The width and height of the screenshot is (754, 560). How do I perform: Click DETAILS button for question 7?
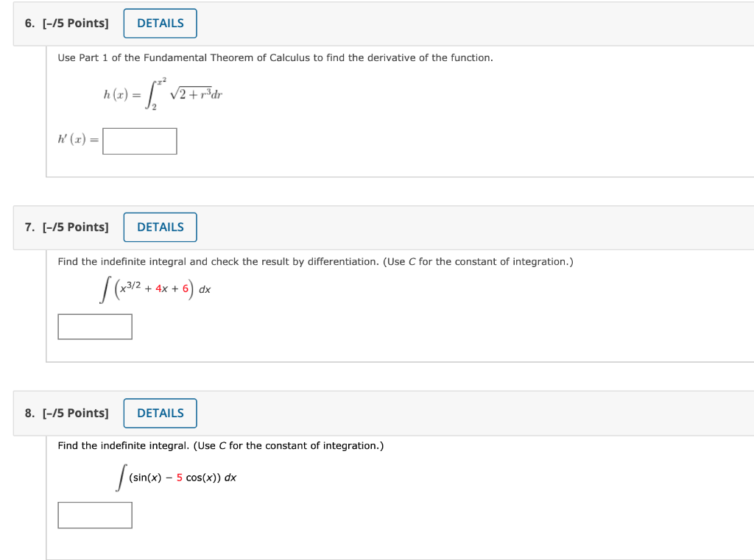(x=160, y=227)
